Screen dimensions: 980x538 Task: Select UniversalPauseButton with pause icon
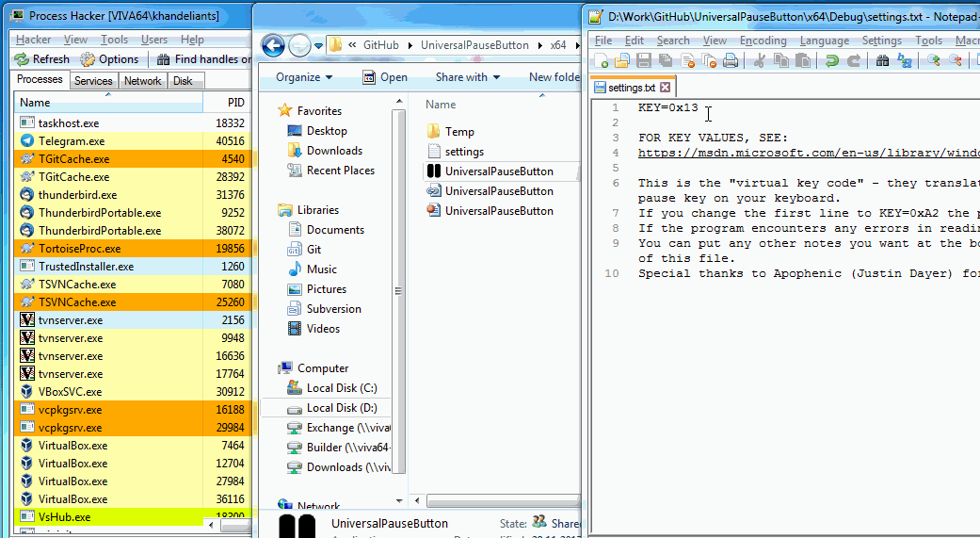499,171
